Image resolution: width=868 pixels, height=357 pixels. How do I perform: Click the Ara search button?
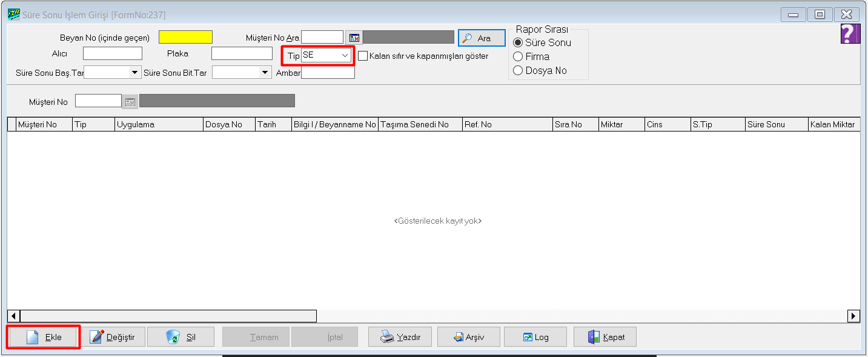(x=482, y=38)
